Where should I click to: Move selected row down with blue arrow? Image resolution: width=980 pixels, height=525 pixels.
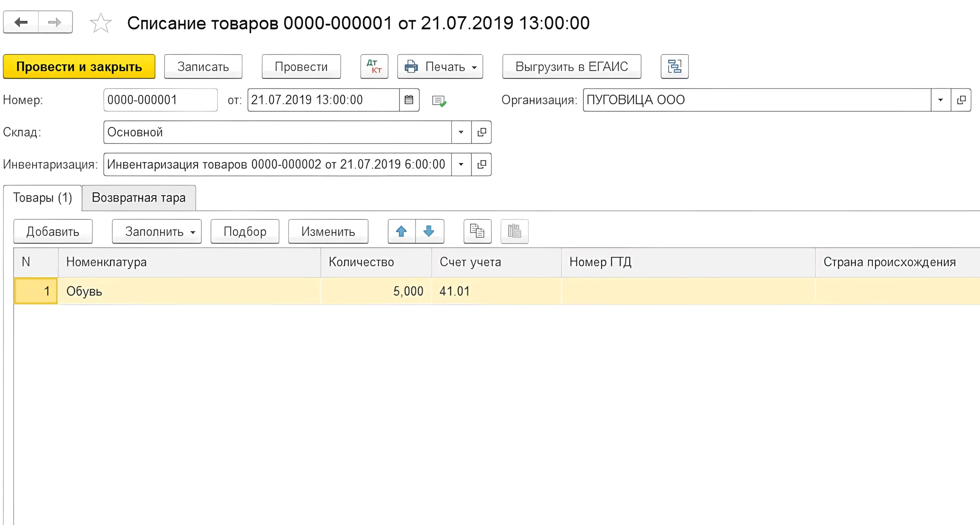coord(429,231)
